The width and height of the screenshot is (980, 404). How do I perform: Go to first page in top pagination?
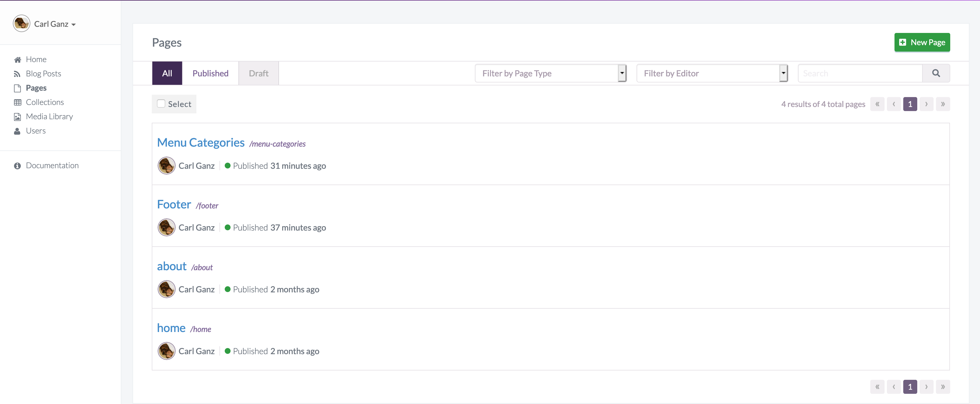877,104
